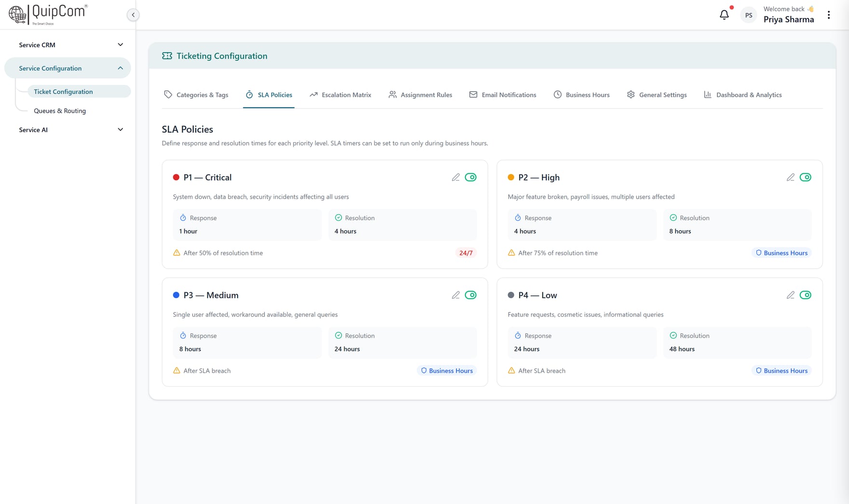
Task: Open the notifications bell
Action: click(724, 15)
